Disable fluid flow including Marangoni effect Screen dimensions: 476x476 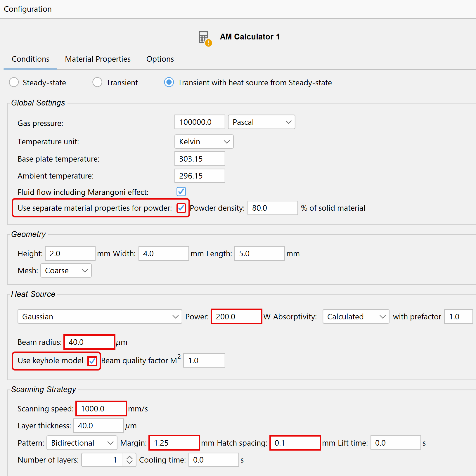pos(181,192)
